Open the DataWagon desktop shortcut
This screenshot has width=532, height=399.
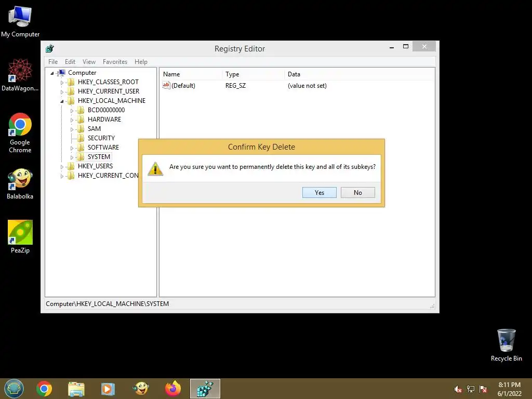tap(20, 75)
